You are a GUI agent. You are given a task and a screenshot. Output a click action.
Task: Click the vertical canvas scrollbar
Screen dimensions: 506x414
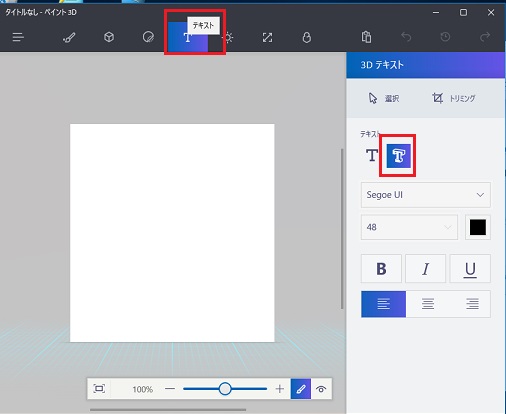coord(342,229)
